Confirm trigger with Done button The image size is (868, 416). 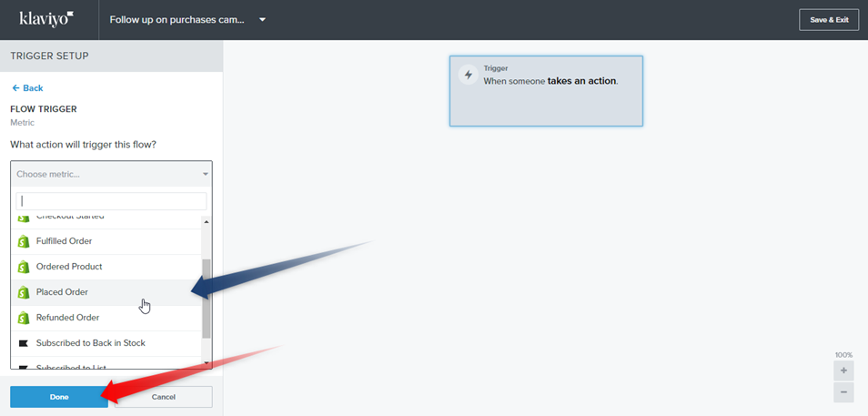point(59,397)
